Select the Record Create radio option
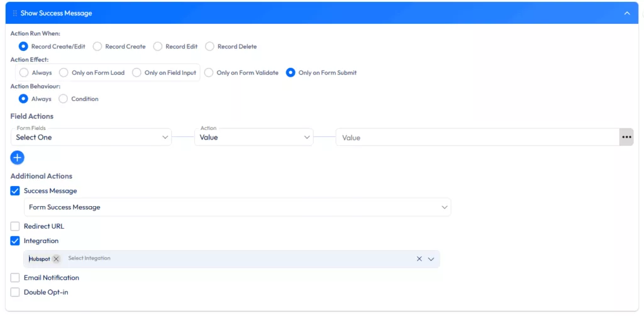The height and width of the screenshot is (316, 644). pos(97,46)
